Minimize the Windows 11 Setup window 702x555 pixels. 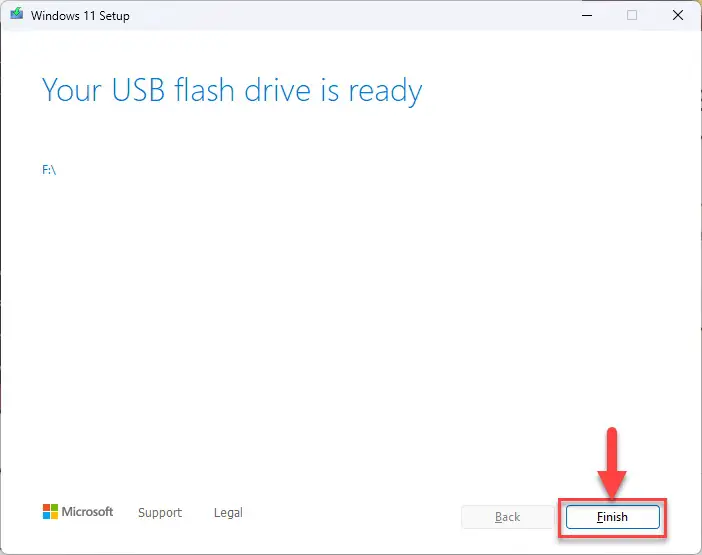tap(587, 15)
